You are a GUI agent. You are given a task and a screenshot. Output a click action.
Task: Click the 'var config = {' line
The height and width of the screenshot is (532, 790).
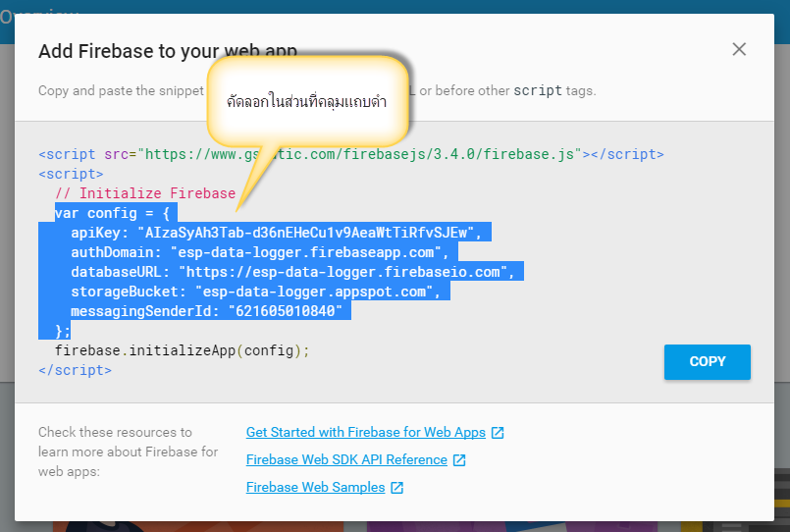coord(112,213)
